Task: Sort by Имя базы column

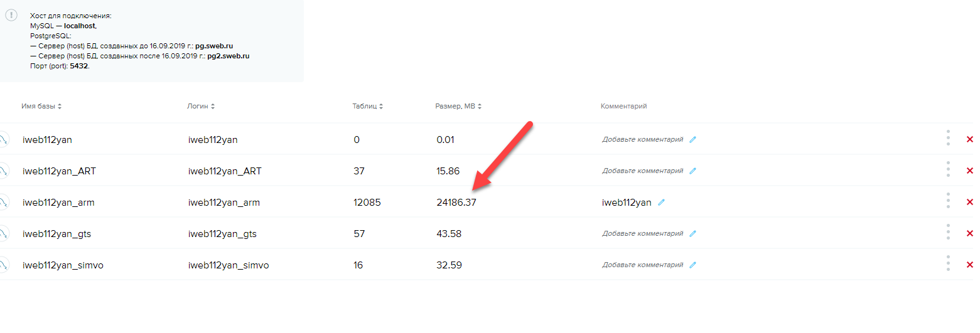Action: pos(41,106)
